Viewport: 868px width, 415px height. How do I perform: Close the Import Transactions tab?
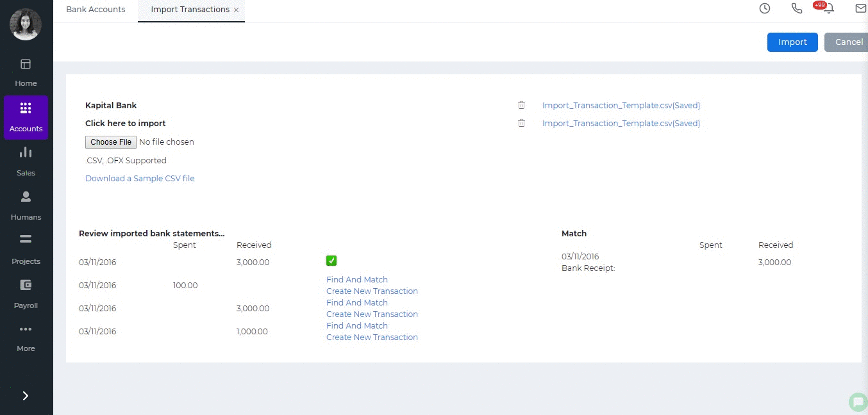click(x=237, y=10)
